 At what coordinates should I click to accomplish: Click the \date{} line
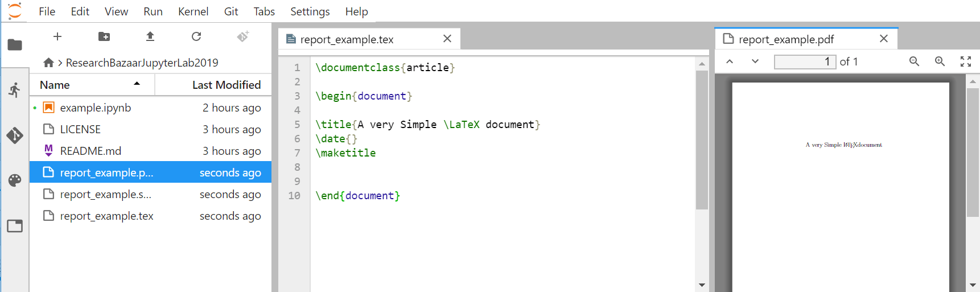[336, 138]
